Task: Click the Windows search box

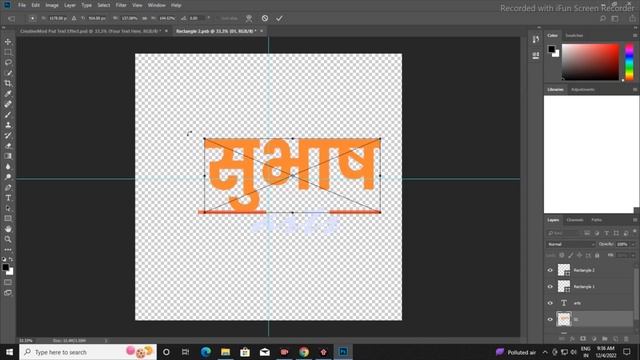Action: (88, 352)
